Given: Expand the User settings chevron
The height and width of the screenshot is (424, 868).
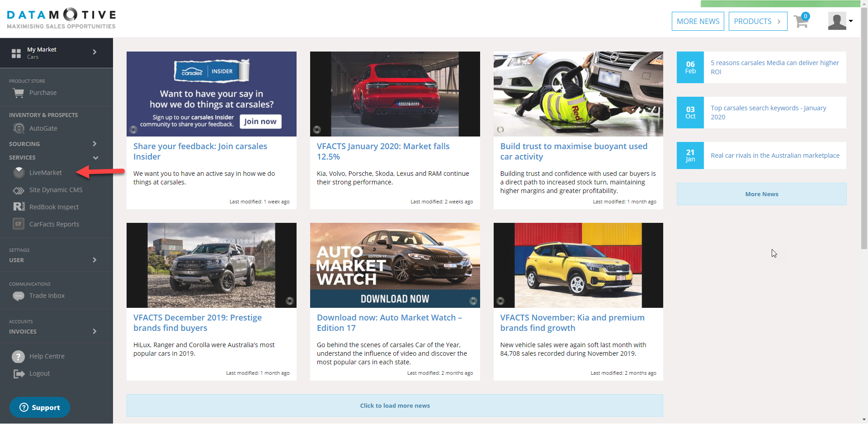Looking at the screenshot, I should [94, 260].
